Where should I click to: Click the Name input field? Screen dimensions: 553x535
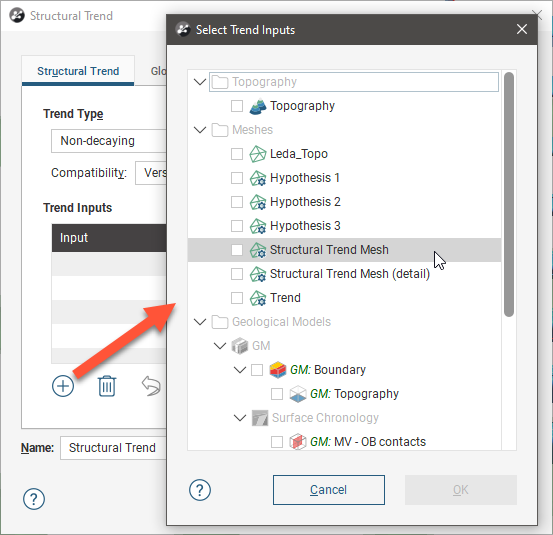pos(113,448)
